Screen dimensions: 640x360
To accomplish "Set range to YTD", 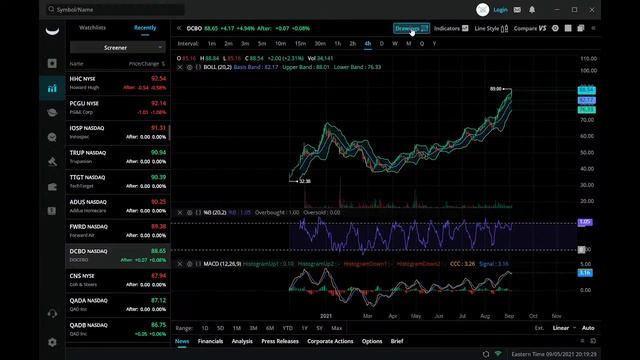I will 287,328.
